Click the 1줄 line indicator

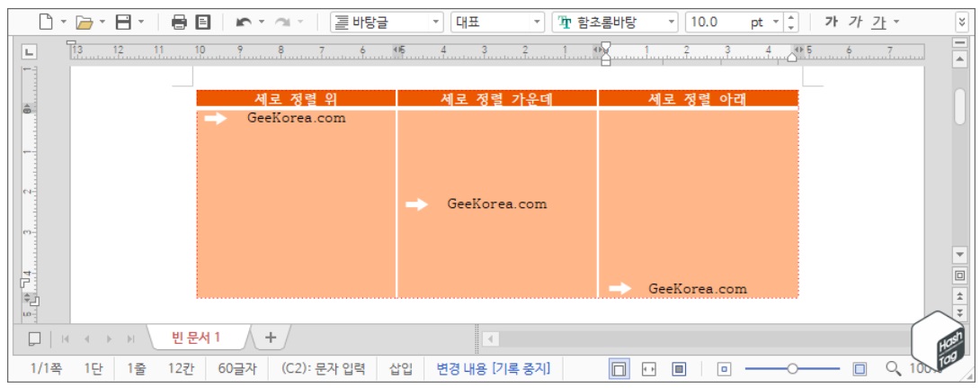[x=136, y=369]
